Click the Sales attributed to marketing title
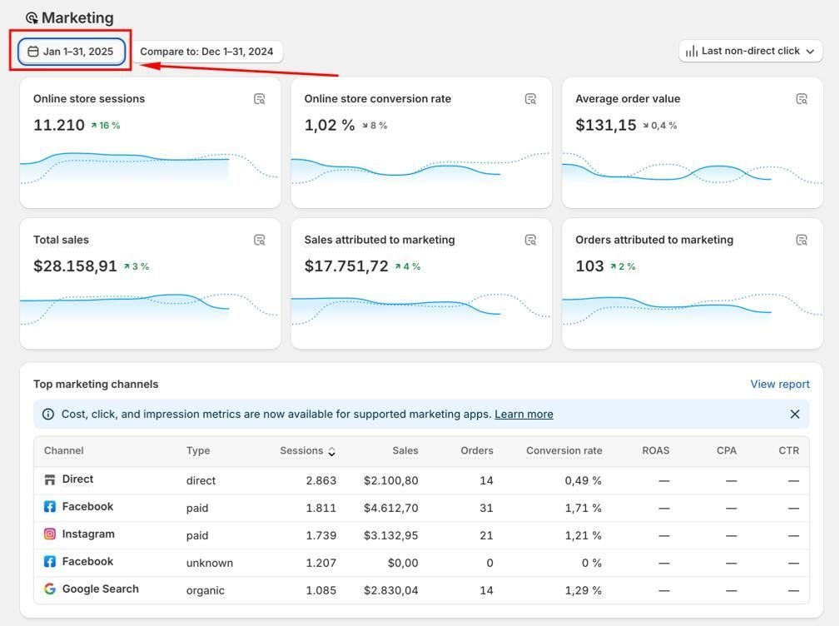 (380, 240)
